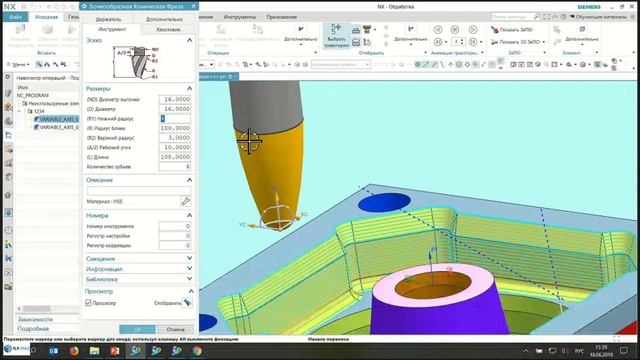Click the OK button in tool dialog

pyautogui.click(x=137, y=329)
